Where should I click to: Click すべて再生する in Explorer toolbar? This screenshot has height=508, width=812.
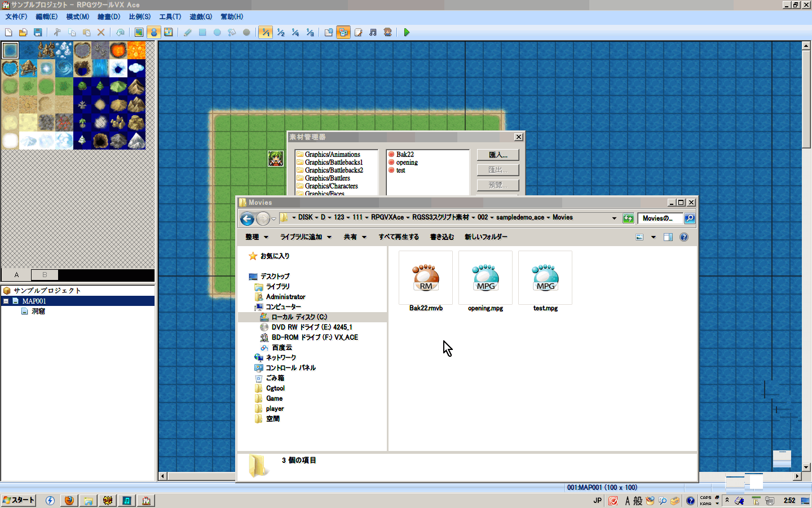pos(399,237)
